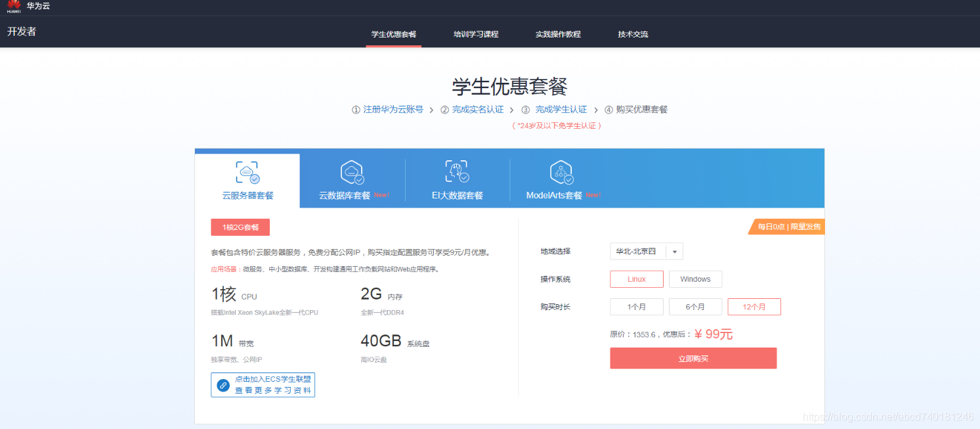Image resolution: width=980 pixels, height=429 pixels.
Task: Click the 40GB 系统盘 spec text
Action: (x=395, y=341)
